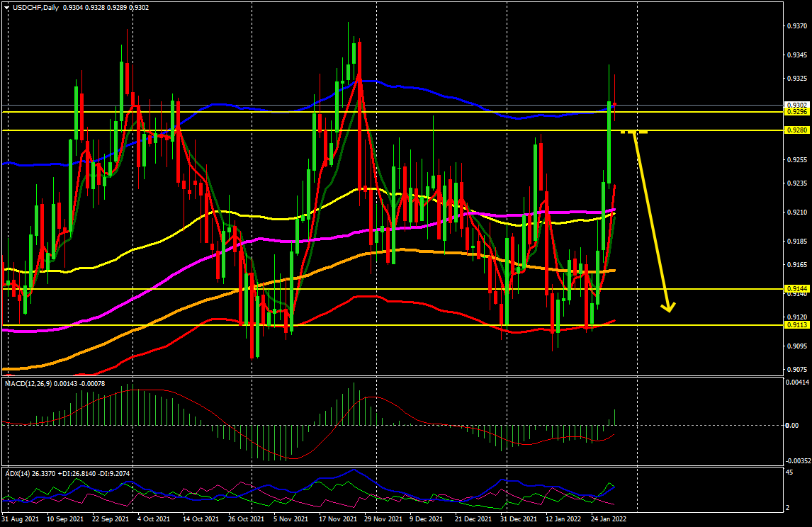Click the 17 Nov 2021 date label
This screenshot has width=812, height=527.
(338, 518)
